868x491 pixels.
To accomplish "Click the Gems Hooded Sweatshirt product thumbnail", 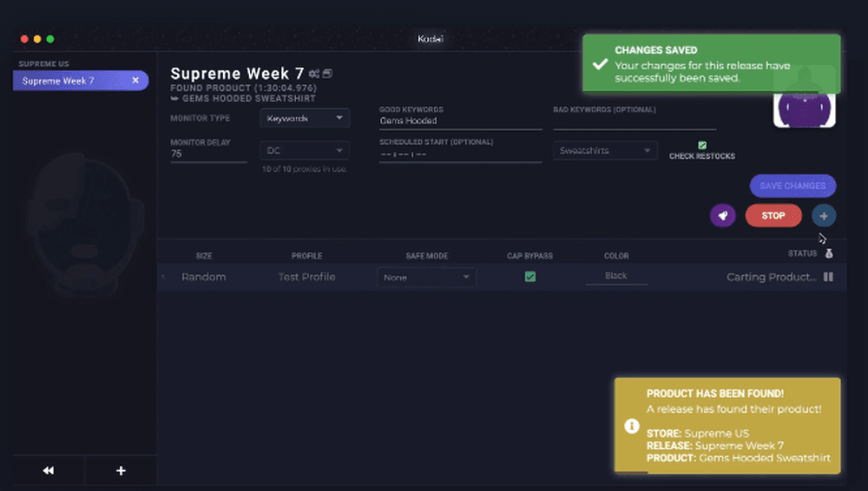I will [804, 109].
